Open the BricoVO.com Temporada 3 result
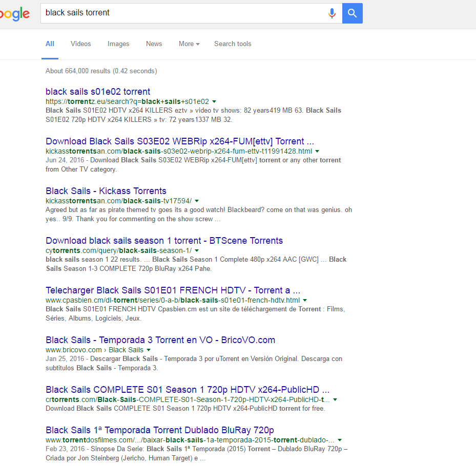Viewport: 476px width, 466px height. (160, 340)
